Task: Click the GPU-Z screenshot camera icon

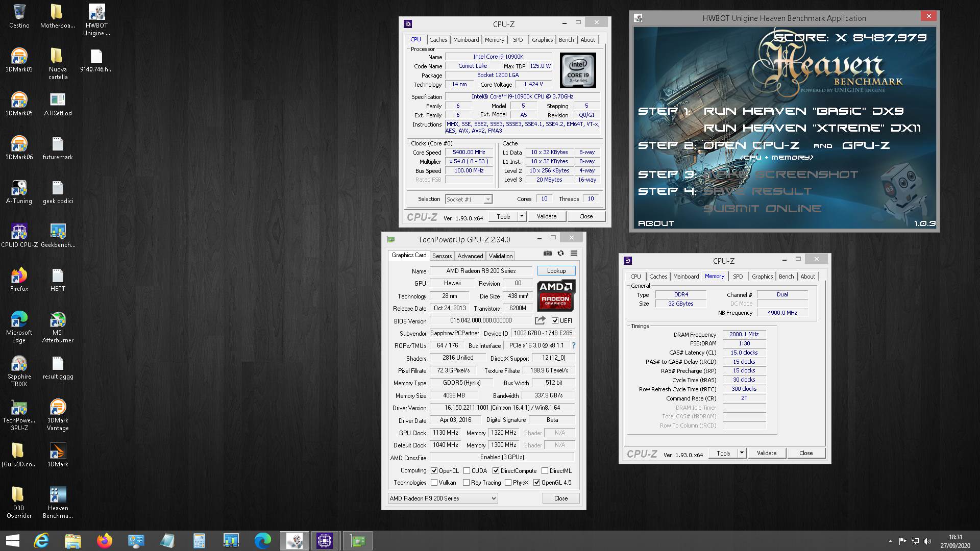Action: 548,253
